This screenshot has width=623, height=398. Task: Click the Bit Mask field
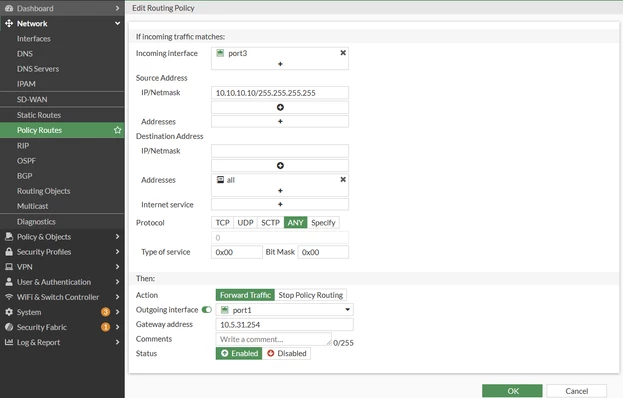pos(323,252)
